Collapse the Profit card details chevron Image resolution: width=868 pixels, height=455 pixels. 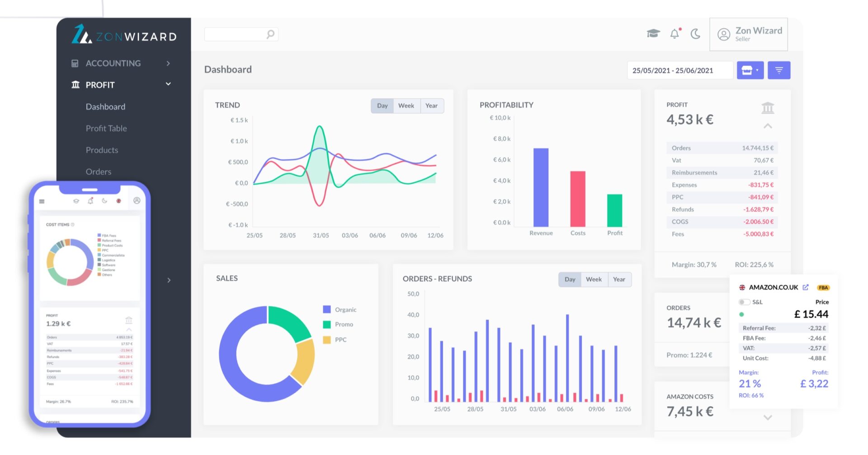point(768,126)
